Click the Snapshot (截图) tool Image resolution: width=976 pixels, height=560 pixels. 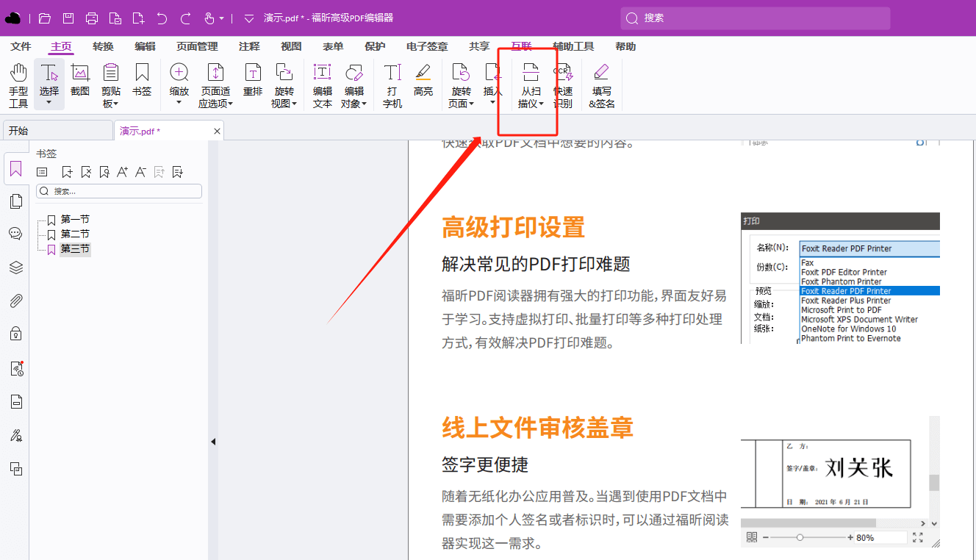click(80, 81)
